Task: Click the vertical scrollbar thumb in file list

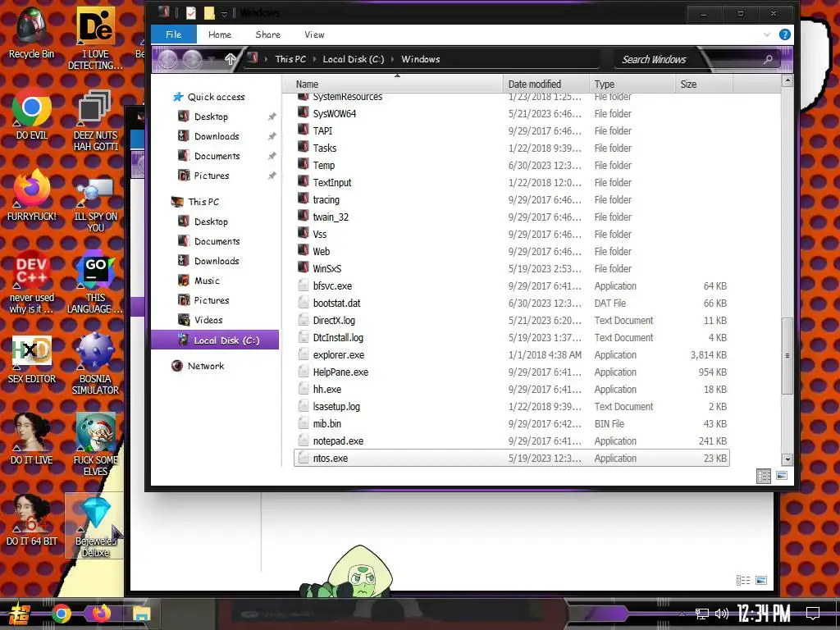Action: (x=787, y=356)
